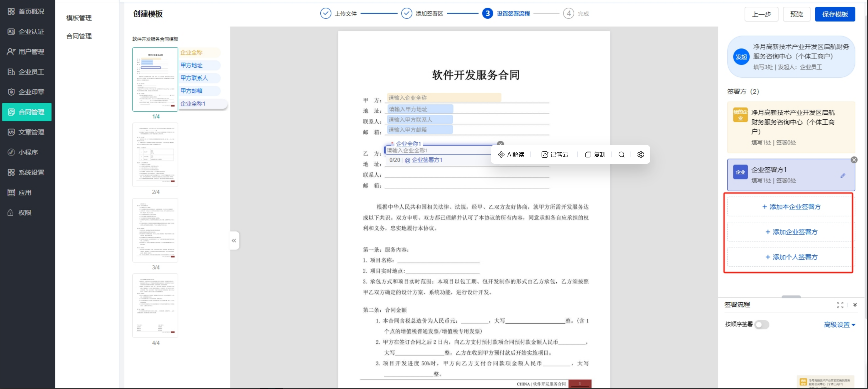Click the 上一步 button
The height and width of the screenshot is (389, 868).
click(x=761, y=14)
